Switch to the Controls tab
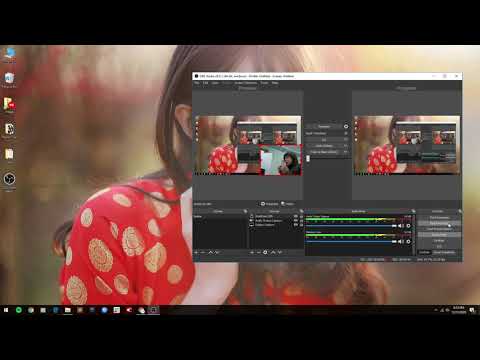 (x=424, y=252)
